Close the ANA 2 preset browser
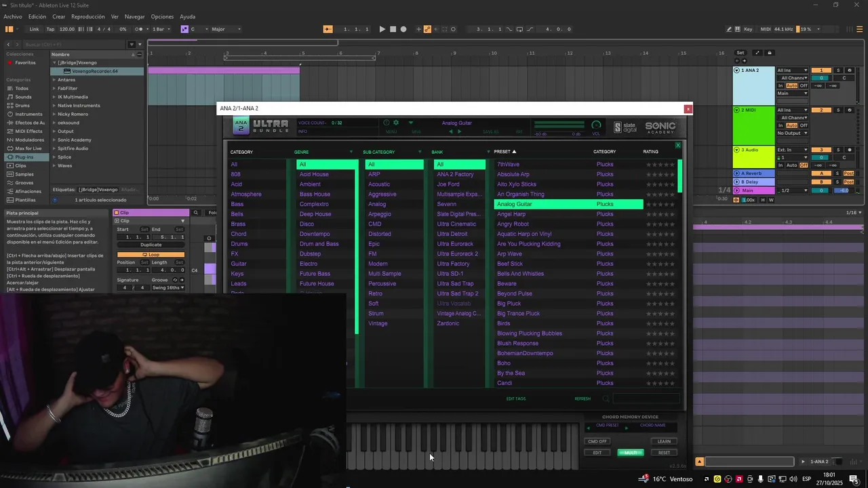Image resolution: width=868 pixels, height=488 pixels. point(677,146)
